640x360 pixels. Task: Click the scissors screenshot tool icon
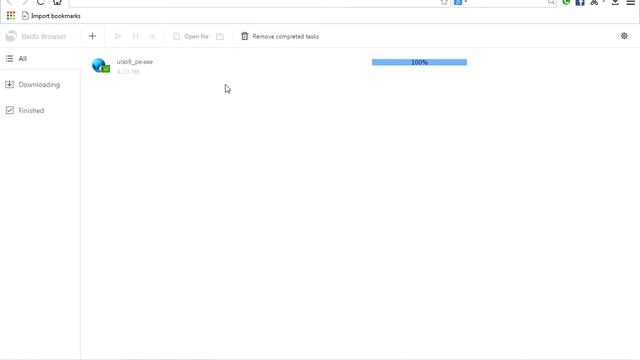(x=594, y=2)
